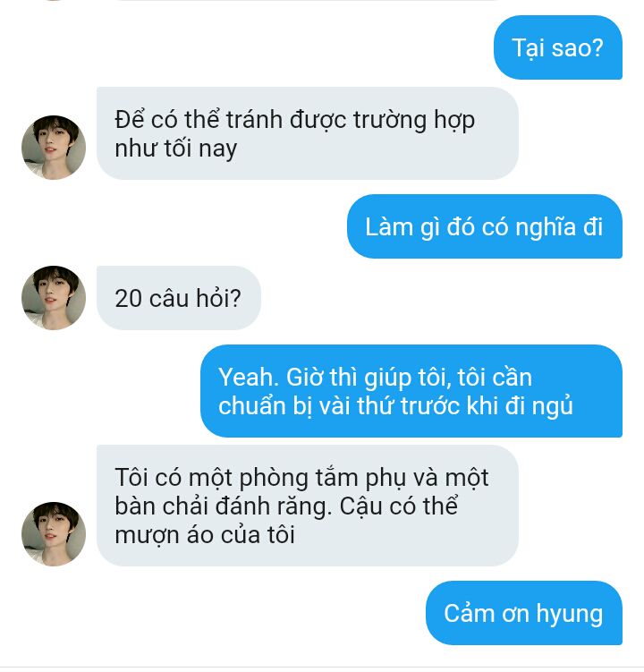Tap the "Yeah. Giờ thì giúp tôi" message bubble
644x672 pixels.
(x=411, y=391)
